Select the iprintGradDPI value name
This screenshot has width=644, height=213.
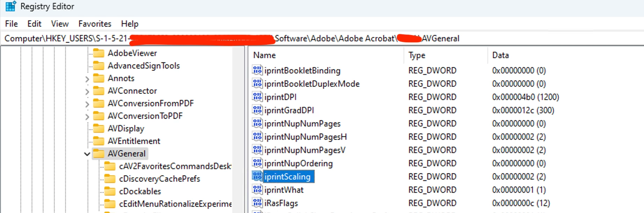[289, 110]
